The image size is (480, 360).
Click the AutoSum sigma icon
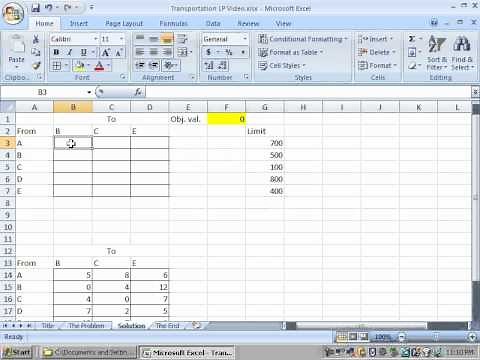(412, 39)
